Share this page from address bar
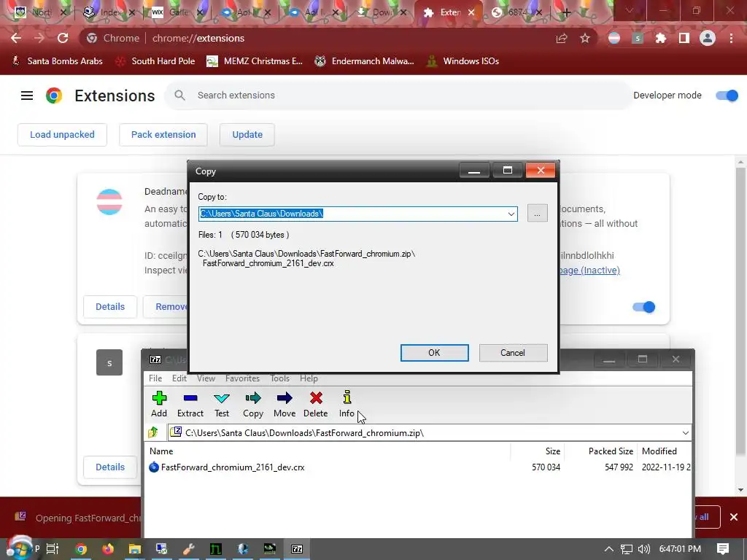 click(x=562, y=38)
